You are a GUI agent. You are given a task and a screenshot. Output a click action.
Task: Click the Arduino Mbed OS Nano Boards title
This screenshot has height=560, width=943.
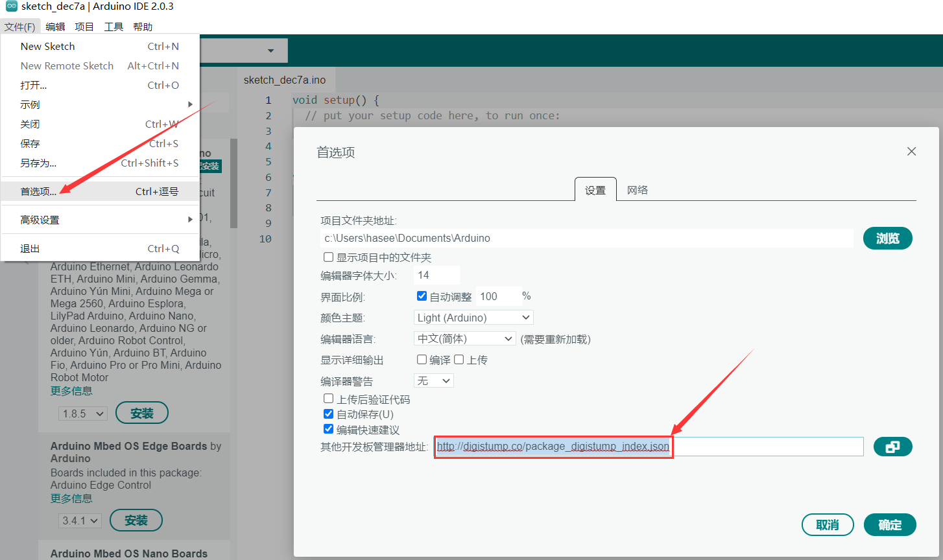[x=129, y=554]
